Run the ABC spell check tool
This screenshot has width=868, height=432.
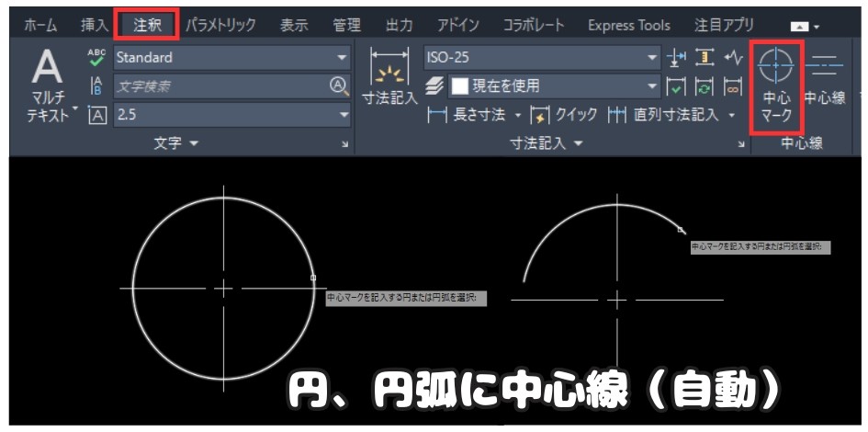coord(96,57)
